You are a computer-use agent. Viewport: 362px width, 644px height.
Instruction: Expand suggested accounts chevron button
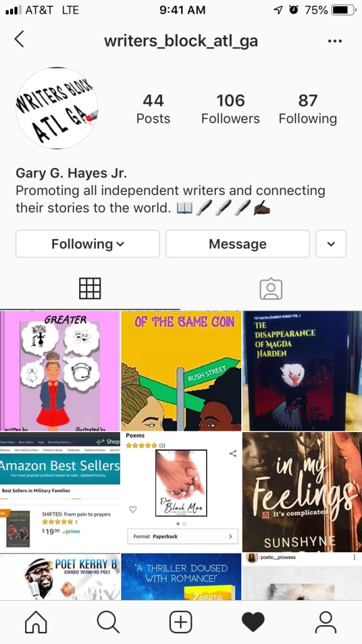coord(331,244)
